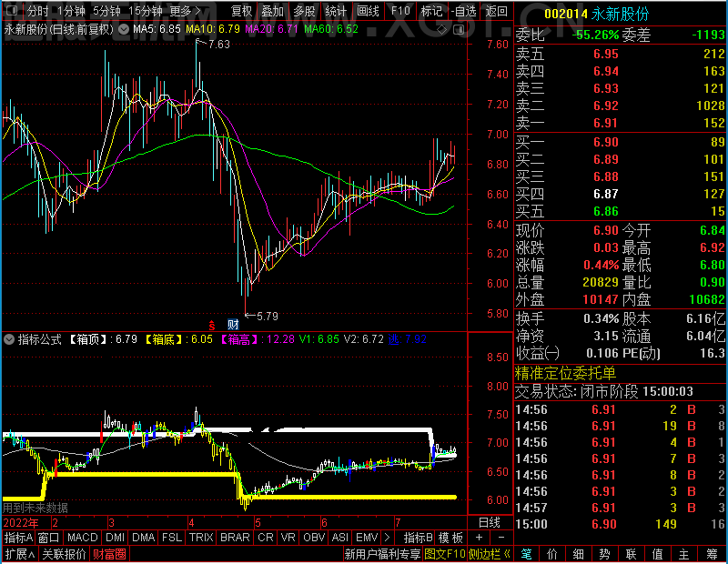Select the 窗口 tab
The height and width of the screenshot is (564, 728).
[49, 538]
